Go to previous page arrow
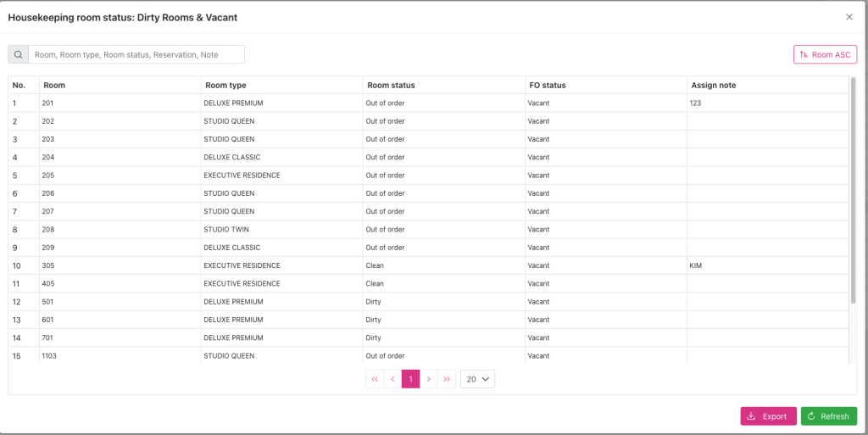Viewport: 868px width, 435px height. tap(392, 380)
